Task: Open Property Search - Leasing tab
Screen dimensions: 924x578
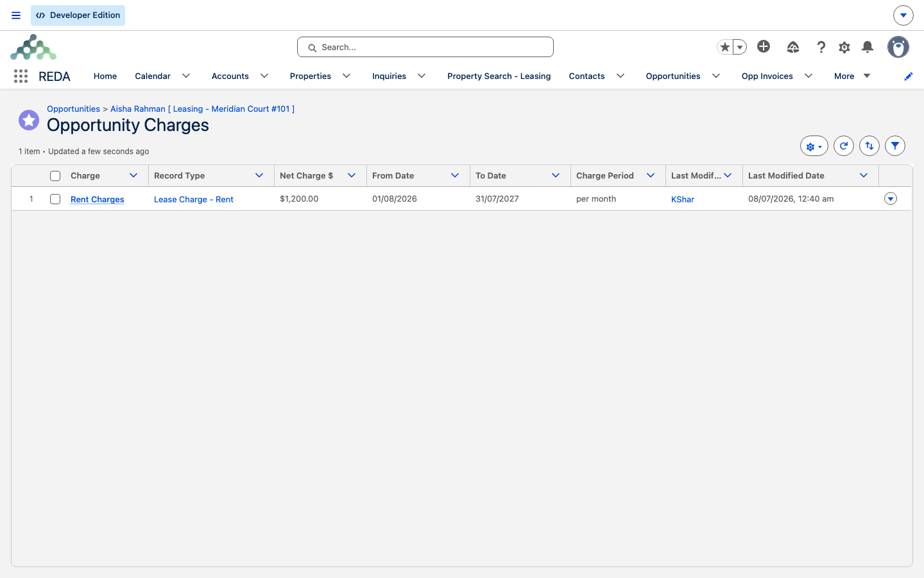Action: click(499, 76)
